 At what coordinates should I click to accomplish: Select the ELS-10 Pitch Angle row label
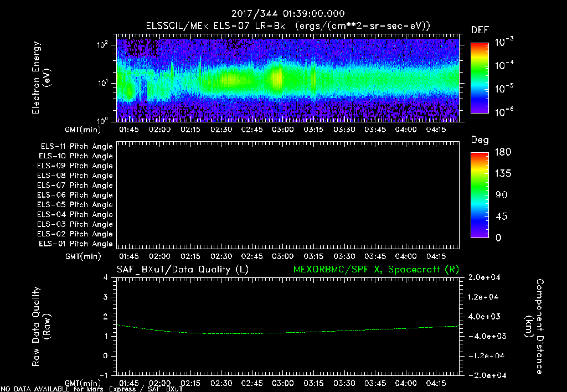click(x=76, y=156)
